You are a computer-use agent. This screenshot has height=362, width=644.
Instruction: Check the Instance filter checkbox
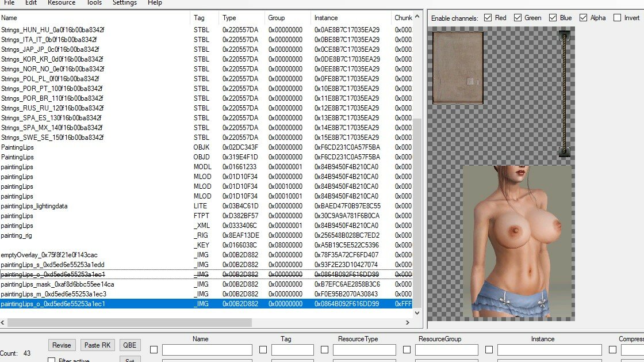(x=489, y=350)
